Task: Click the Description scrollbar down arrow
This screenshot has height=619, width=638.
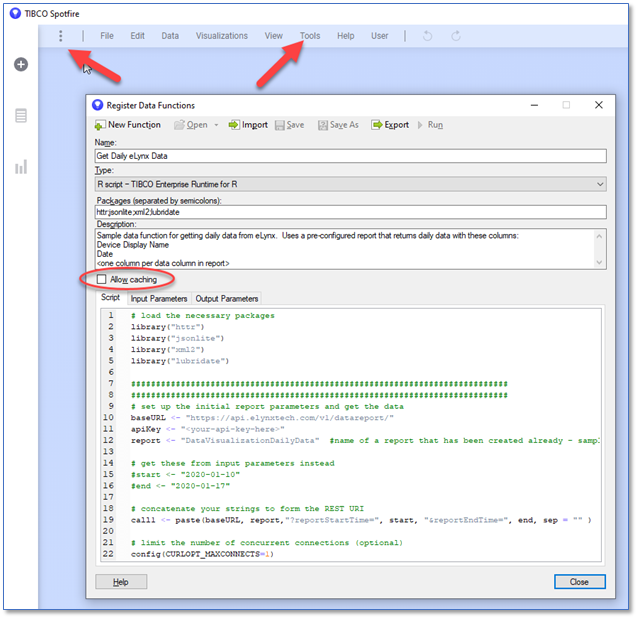Action: point(599,262)
